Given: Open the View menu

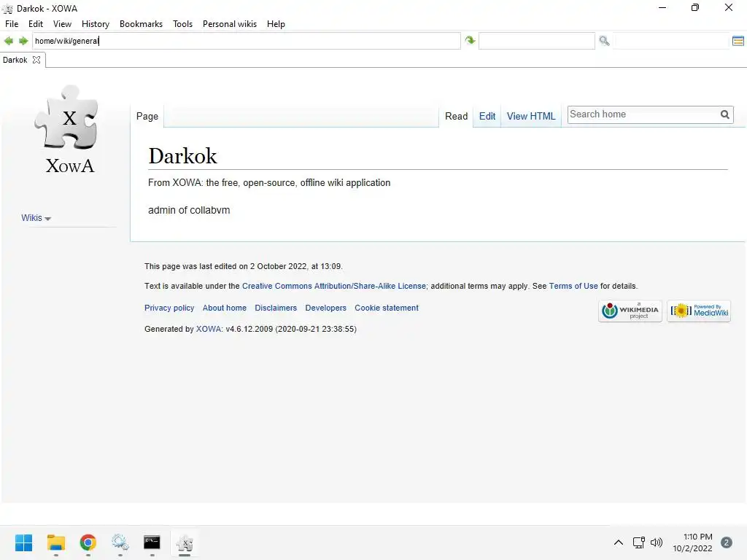Looking at the screenshot, I should pos(63,24).
